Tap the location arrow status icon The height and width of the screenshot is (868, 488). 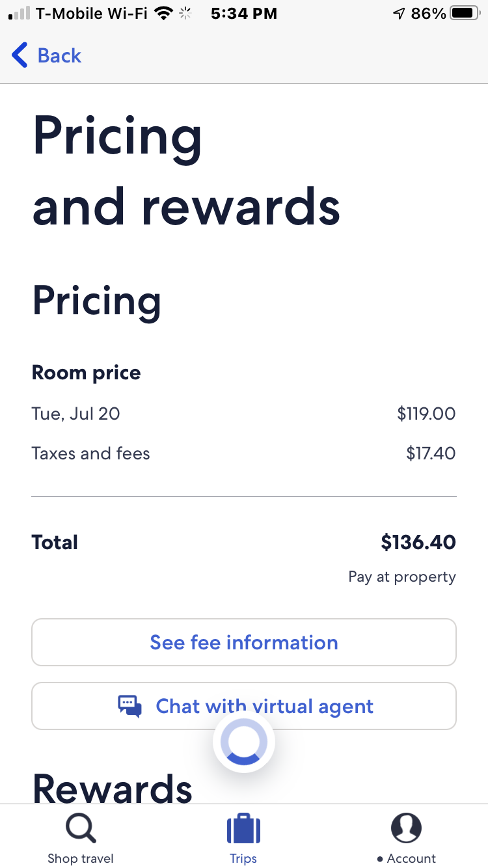point(399,14)
